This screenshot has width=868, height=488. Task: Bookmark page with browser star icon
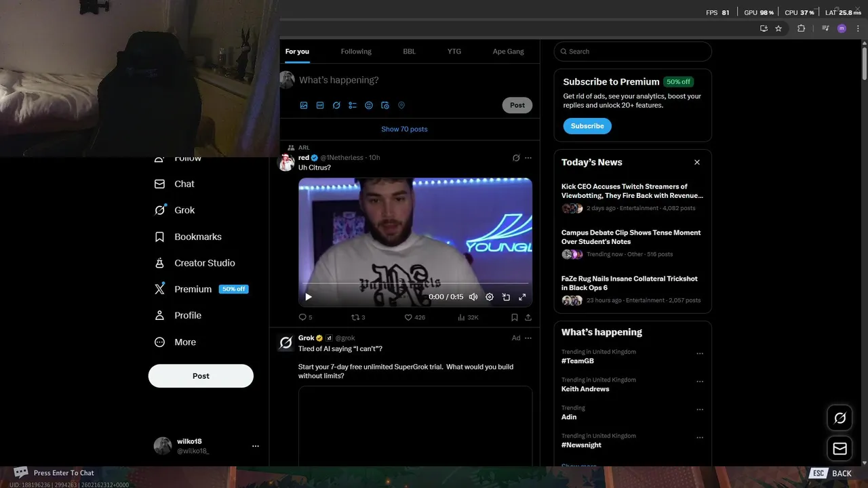778,28
